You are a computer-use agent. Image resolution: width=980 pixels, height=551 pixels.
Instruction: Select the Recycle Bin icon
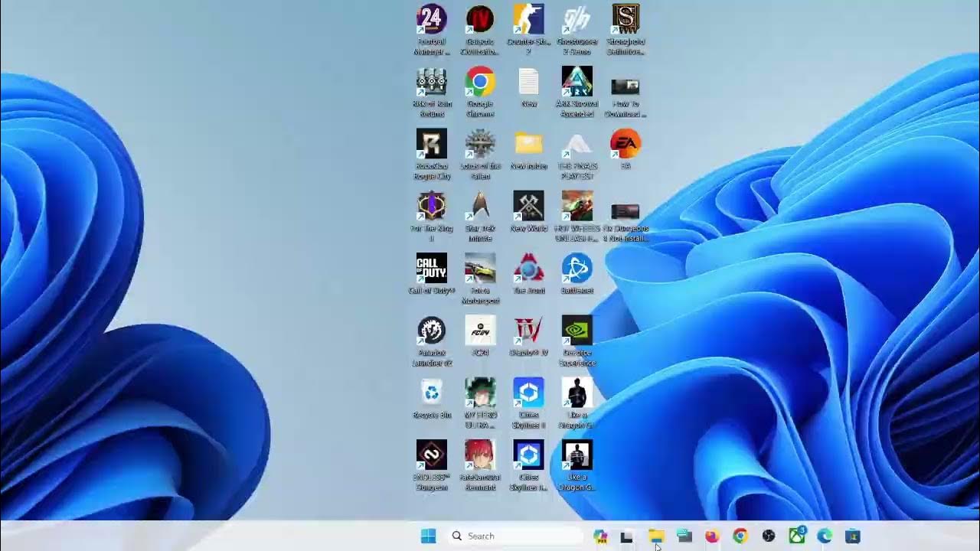click(x=432, y=399)
